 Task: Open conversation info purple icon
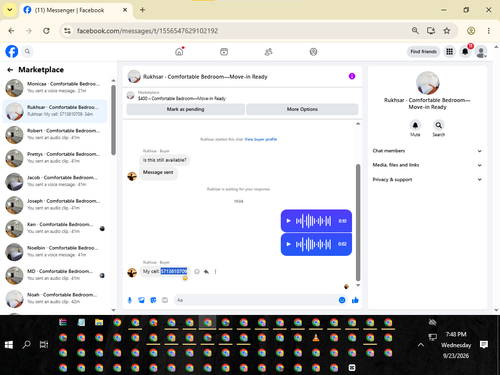click(x=352, y=76)
